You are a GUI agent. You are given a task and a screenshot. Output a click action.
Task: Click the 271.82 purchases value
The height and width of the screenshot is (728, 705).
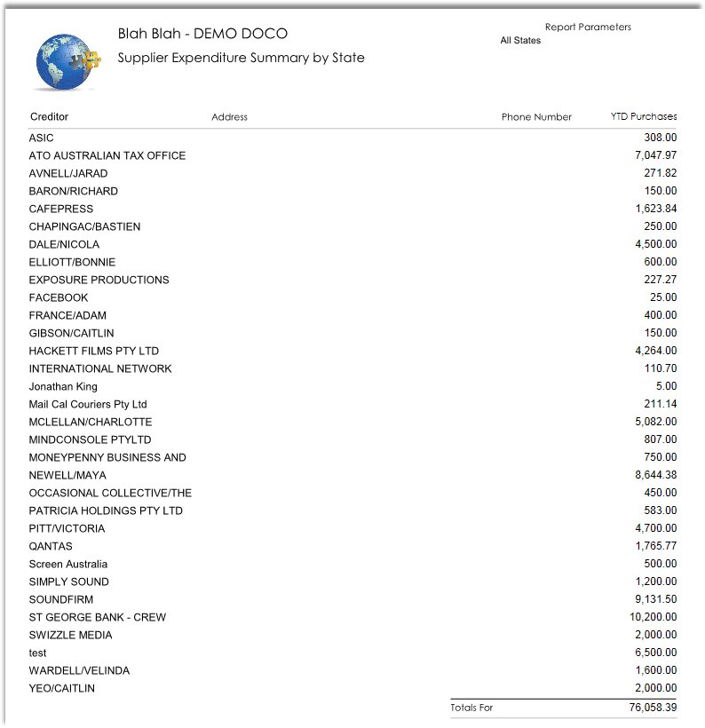[x=661, y=173]
